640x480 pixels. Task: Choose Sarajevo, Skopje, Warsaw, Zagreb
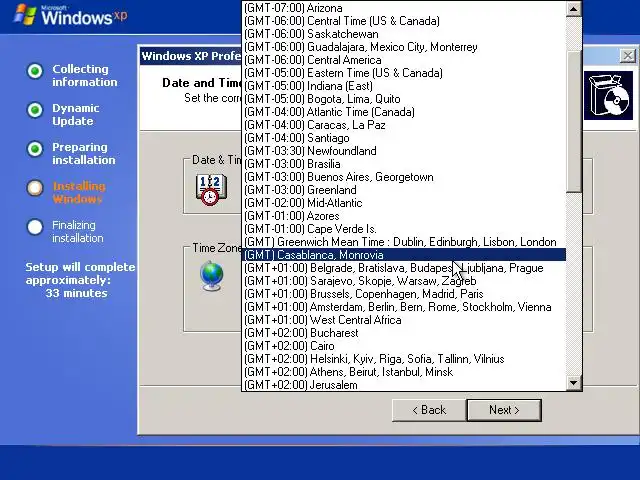[404, 281]
